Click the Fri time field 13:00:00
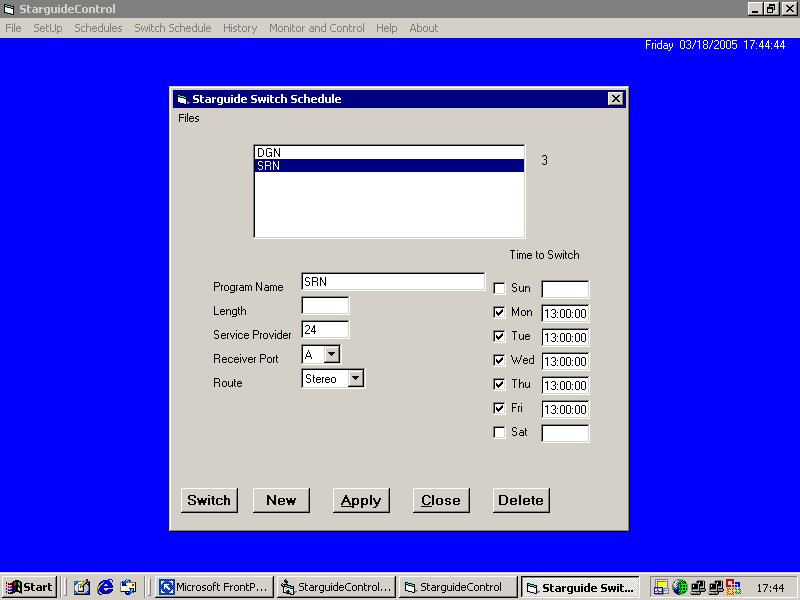800x600 pixels. point(565,409)
